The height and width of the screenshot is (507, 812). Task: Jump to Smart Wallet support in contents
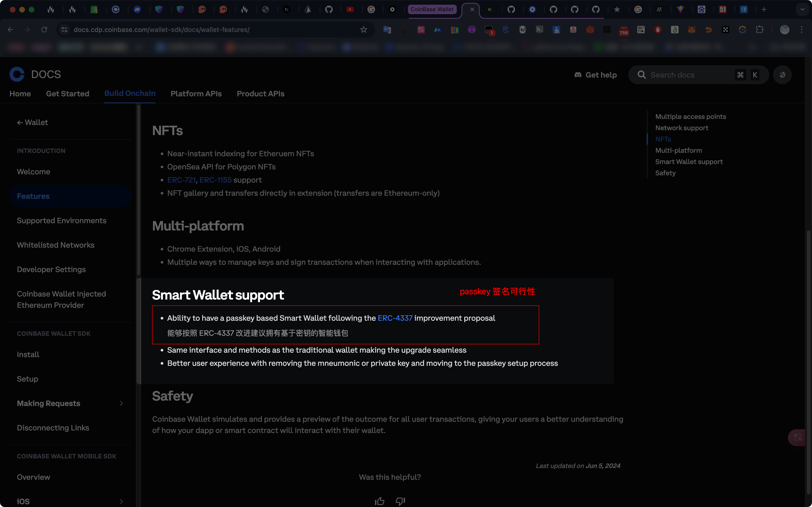click(x=689, y=162)
